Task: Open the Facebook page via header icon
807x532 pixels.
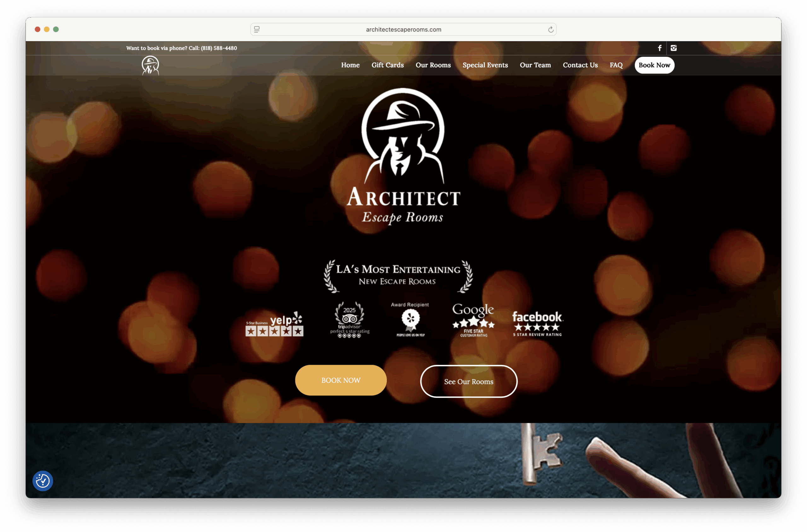Action: [x=659, y=48]
